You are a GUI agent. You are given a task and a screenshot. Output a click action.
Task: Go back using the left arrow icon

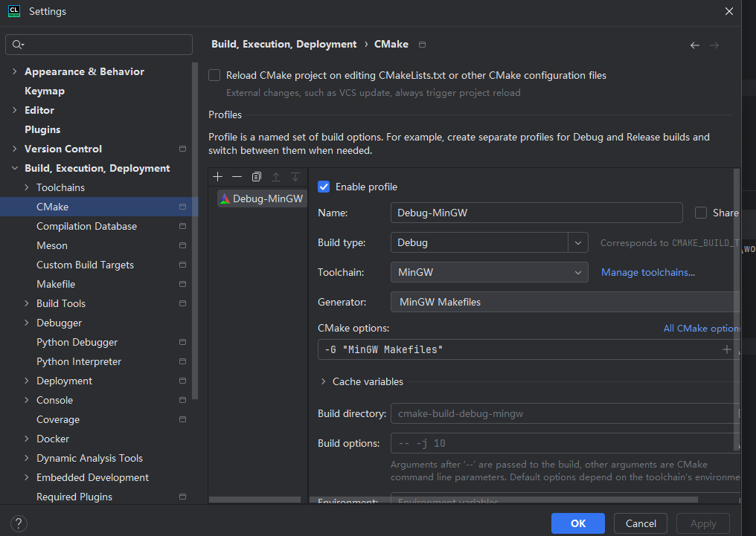[695, 45]
